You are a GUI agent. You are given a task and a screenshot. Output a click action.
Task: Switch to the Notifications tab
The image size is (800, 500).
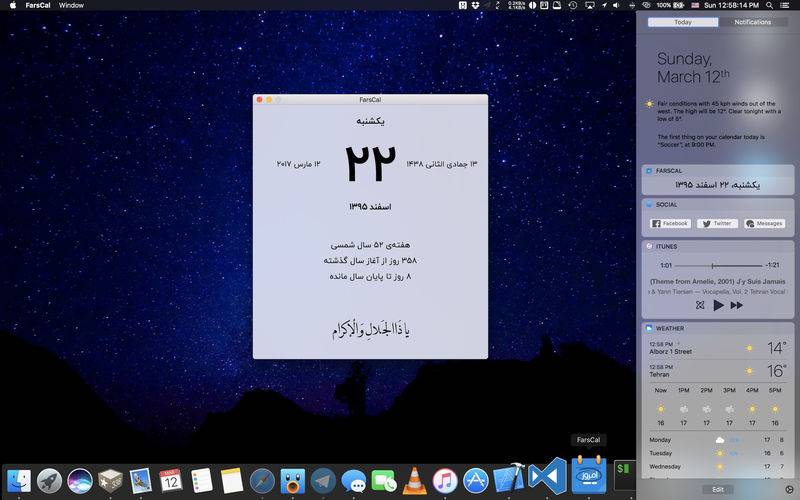[x=752, y=22]
